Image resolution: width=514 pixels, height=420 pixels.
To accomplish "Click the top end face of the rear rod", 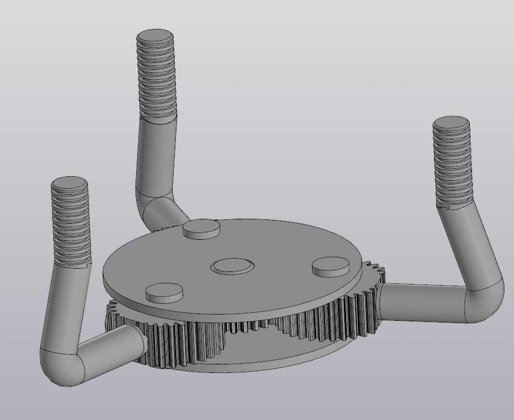I will [155, 37].
